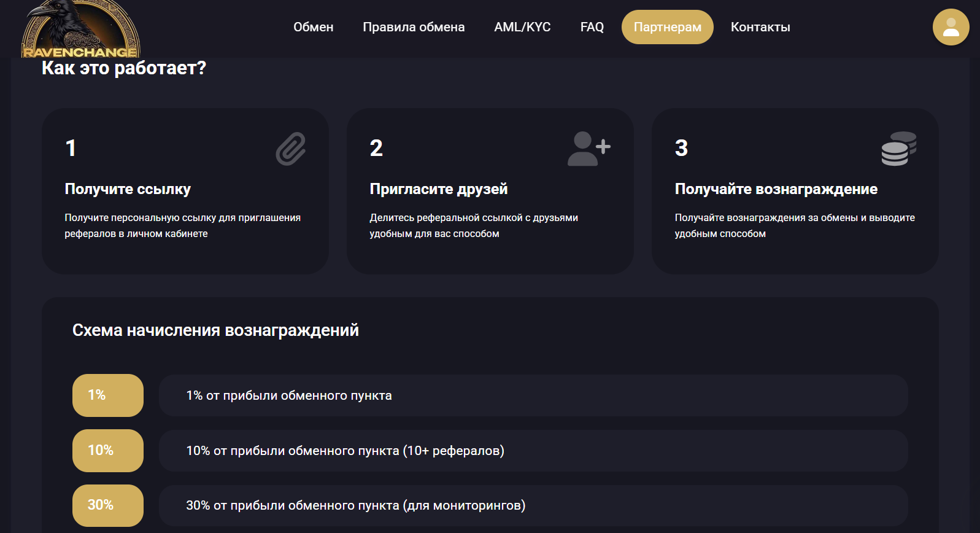Click the paperclip link icon
This screenshot has width=980, height=533.
click(x=291, y=149)
